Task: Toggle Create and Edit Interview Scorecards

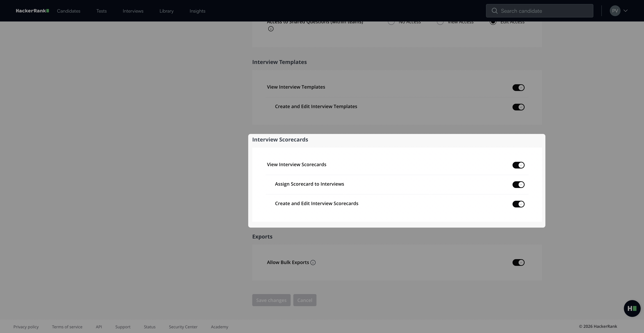Action: (x=518, y=204)
